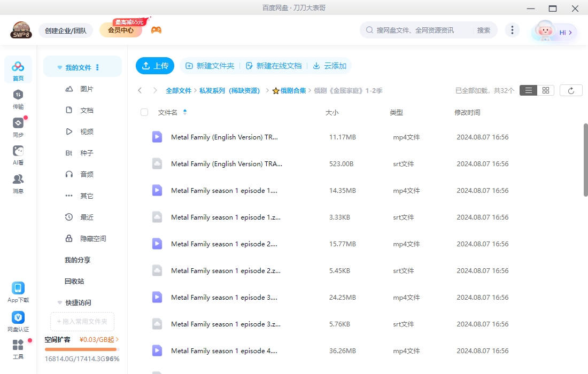Click the orange storage usage bar
Screen dimensions: 588x374
coord(82,349)
